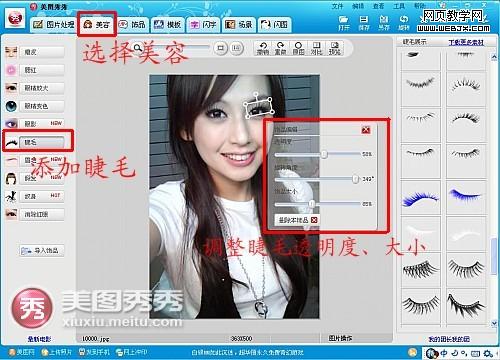Click the gear icon in system tray
Image resolution: width=500 pixels, height=360 pixels.
(488, 353)
